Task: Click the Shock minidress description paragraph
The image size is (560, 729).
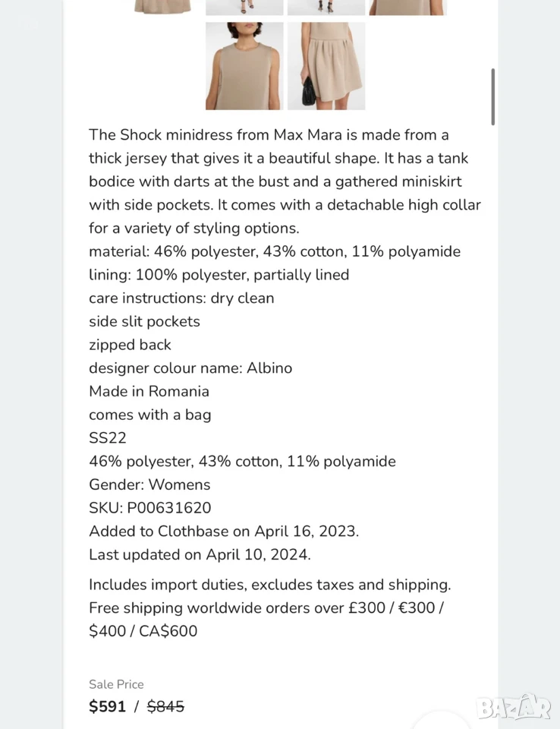Action: 285,181
